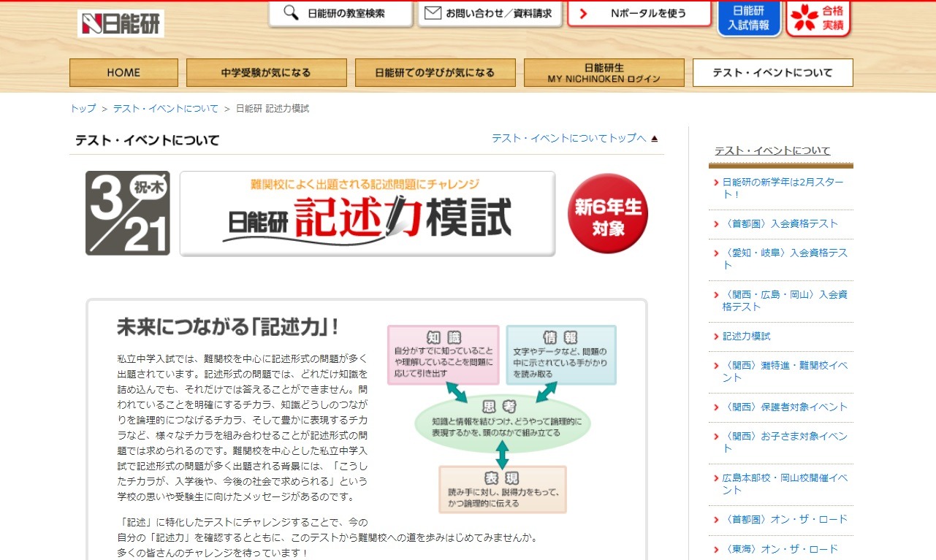Viewport: 936px width, 560px height.
Task: Click the 記述力模試 banner image
Action: coord(368,214)
